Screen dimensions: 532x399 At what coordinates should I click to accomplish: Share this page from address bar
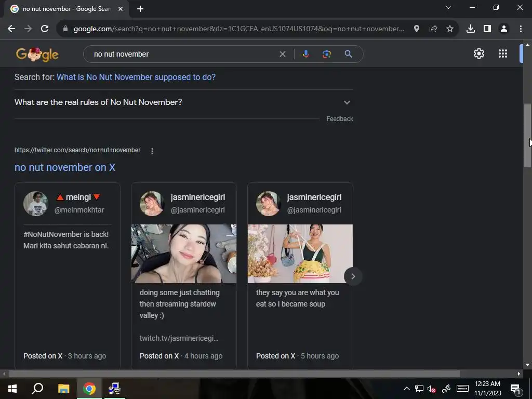433,29
